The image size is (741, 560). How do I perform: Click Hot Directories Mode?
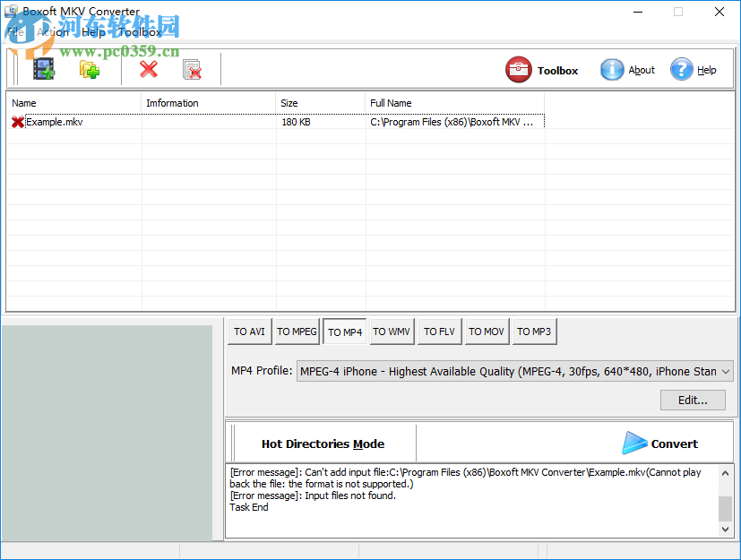point(323,443)
